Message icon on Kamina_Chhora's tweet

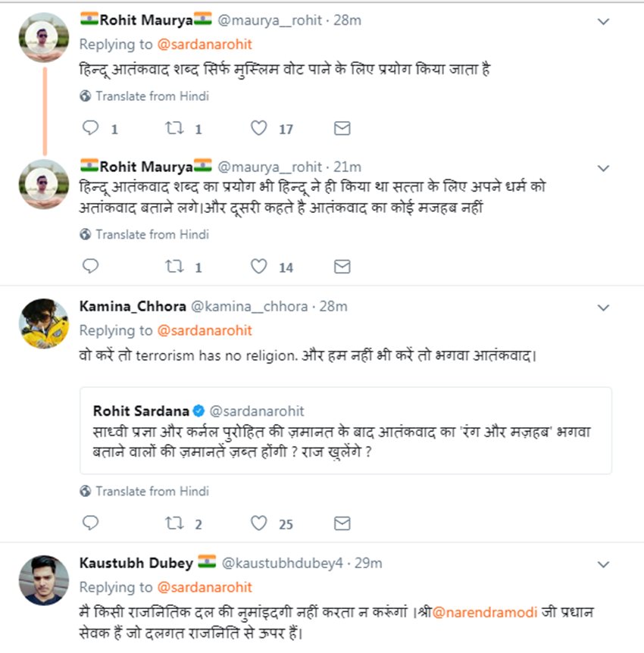click(x=342, y=523)
